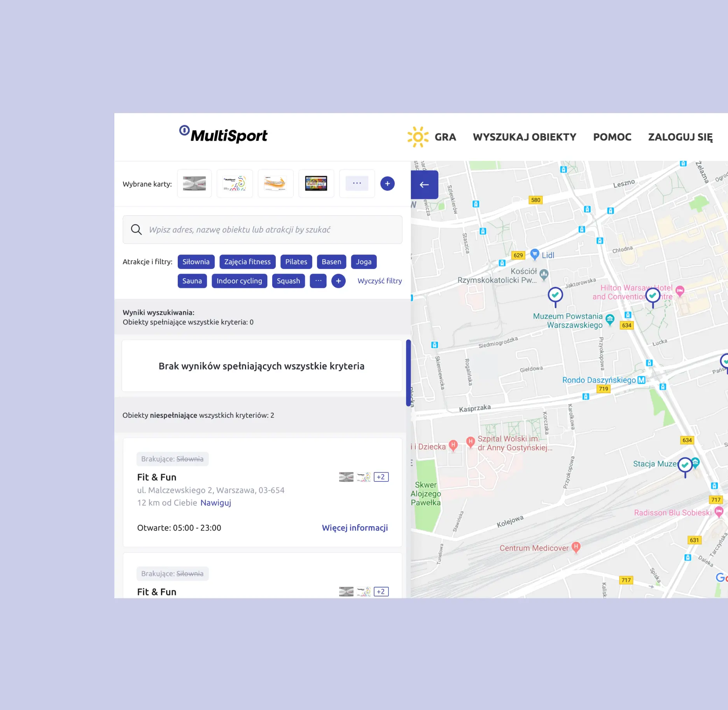Click the Wyczyść filtry link
The height and width of the screenshot is (710, 728).
click(380, 281)
